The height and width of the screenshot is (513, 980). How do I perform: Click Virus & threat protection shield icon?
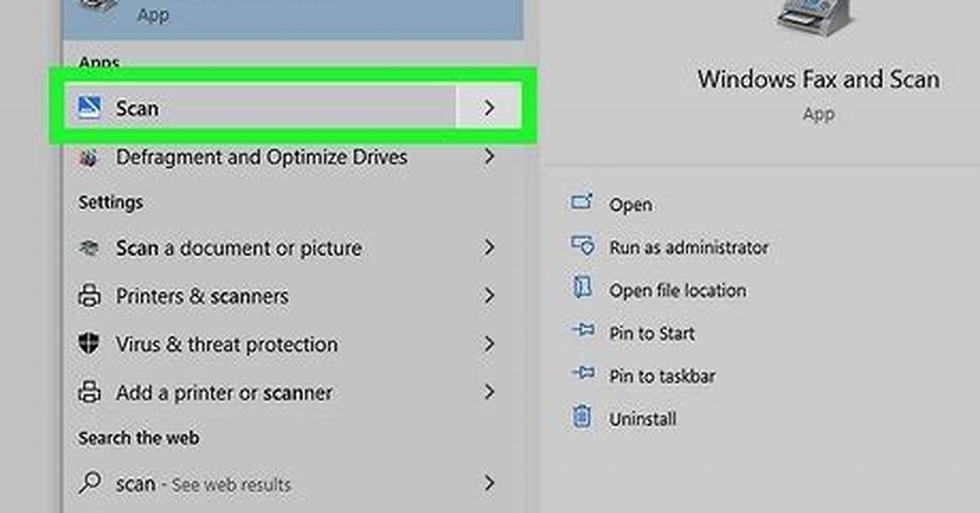point(88,344)
